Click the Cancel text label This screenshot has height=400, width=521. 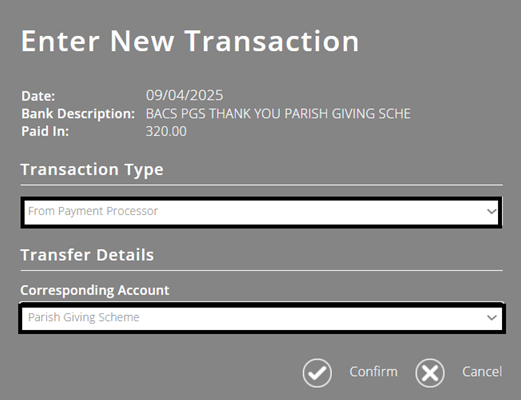point(482,372)
